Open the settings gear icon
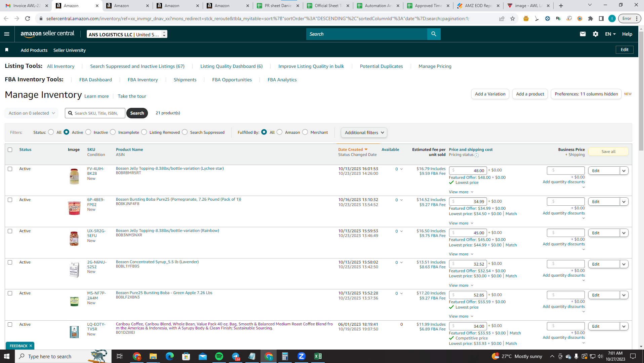The width and height of the screenshot is (644, 363). (596, 34)
